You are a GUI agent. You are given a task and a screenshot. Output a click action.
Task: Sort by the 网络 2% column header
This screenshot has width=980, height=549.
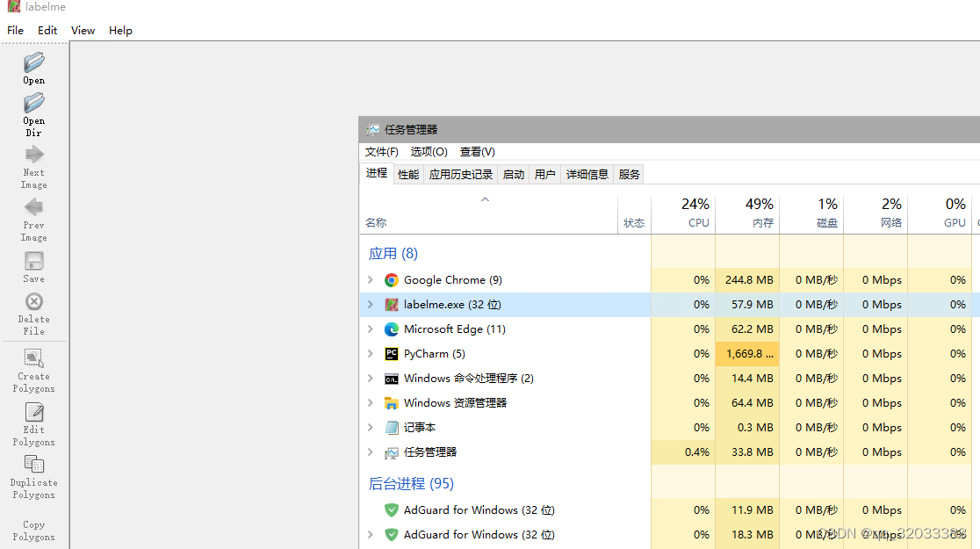(876, 214)
